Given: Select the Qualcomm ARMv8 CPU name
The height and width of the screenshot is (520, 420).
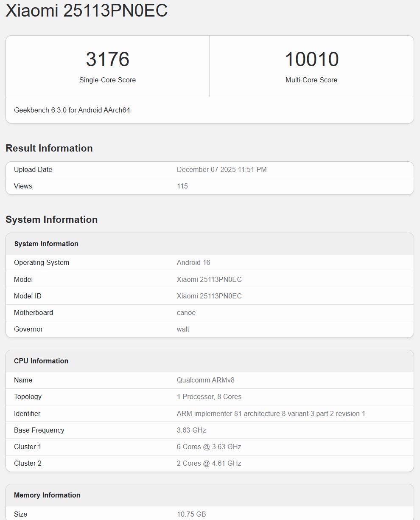Looking at the screenshot, I should (205, 380).
